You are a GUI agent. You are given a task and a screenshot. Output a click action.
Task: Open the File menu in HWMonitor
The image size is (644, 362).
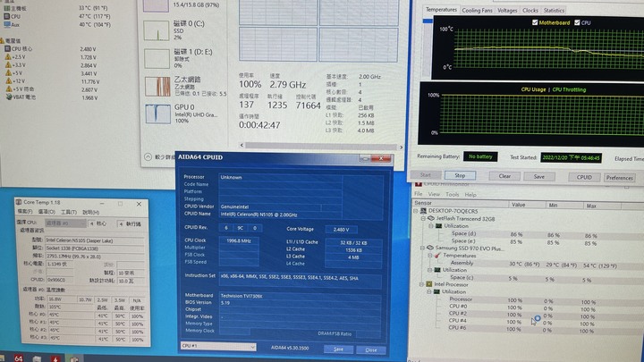click(x=418, y=194)
